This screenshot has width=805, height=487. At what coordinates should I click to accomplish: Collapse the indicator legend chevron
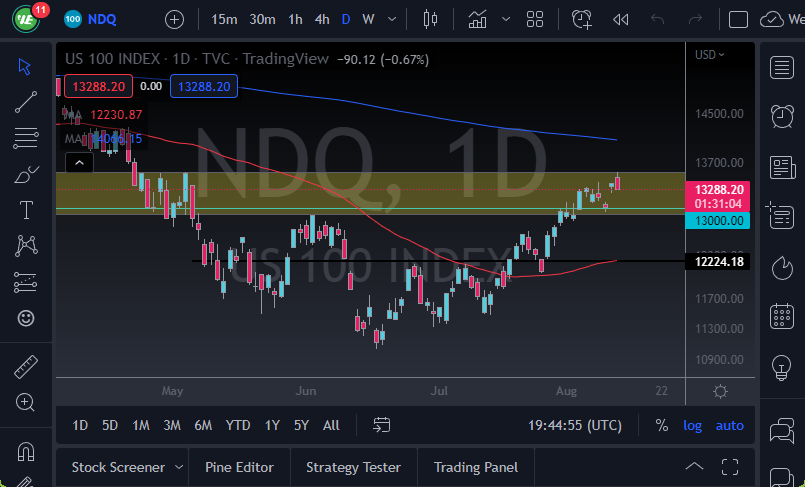pos(79,162)
